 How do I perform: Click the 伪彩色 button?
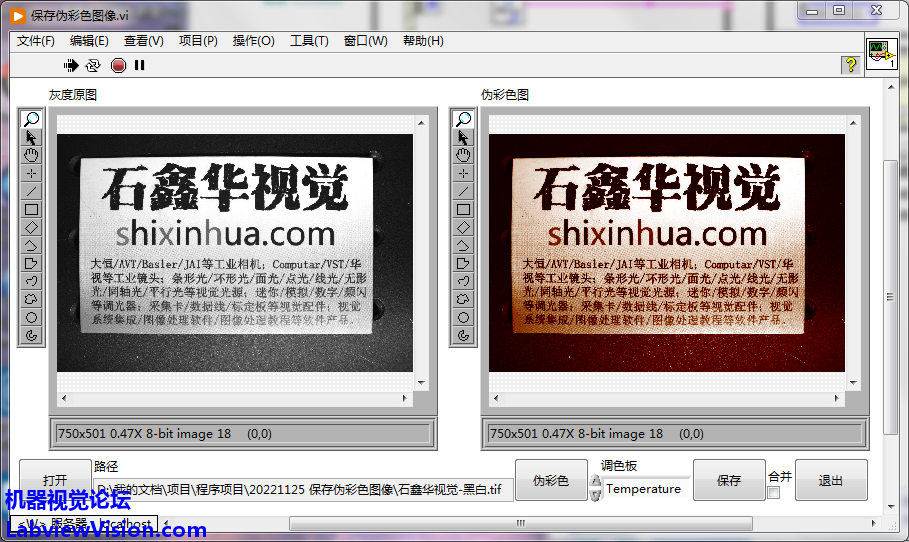pos(551,480)
